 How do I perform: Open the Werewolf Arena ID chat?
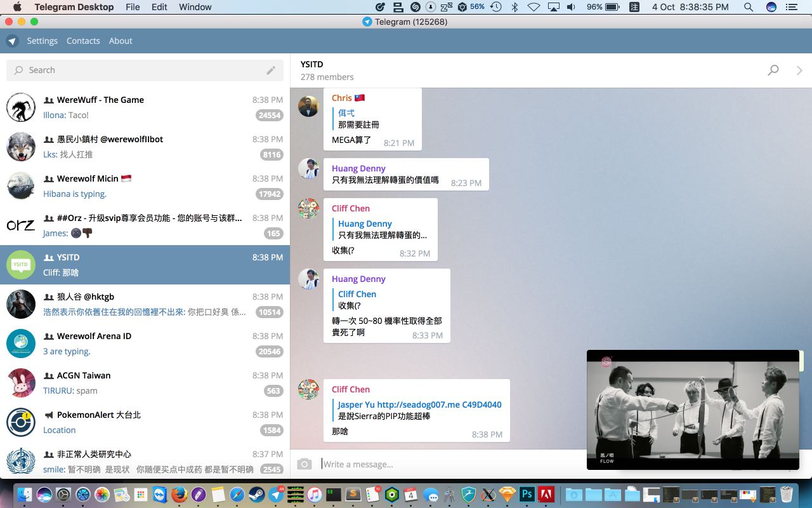pyautogui.click(x=145, y=344)
